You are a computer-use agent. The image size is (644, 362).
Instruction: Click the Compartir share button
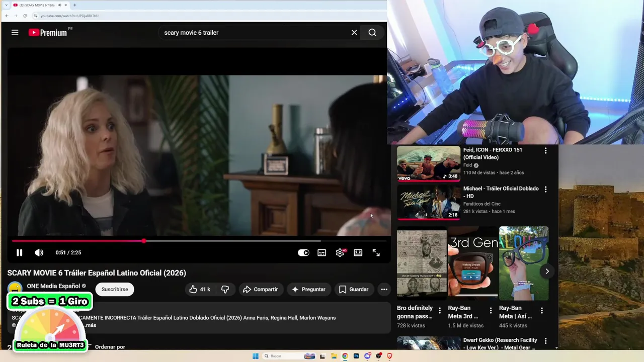point(260,289)
